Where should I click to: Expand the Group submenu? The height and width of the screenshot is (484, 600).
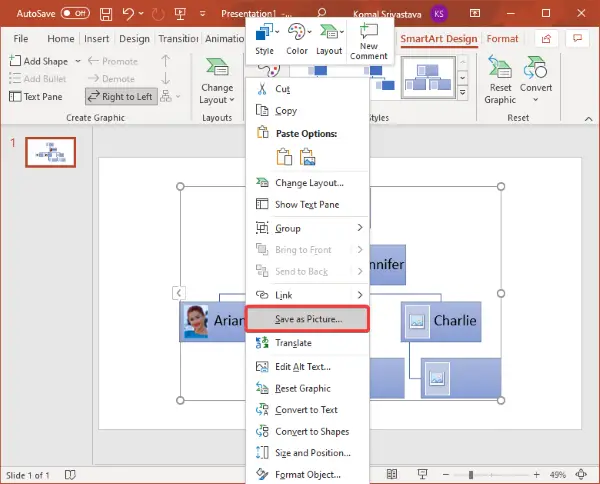coord(307,228)
